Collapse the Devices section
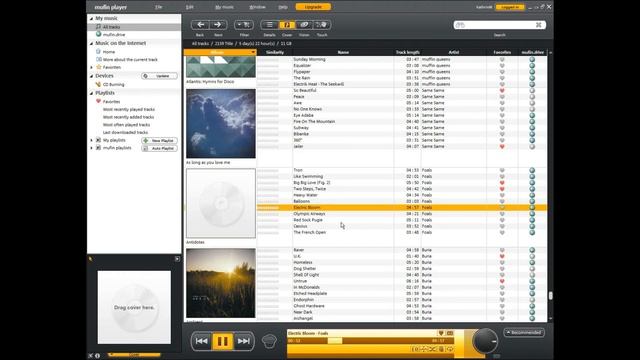Viewport: 640px width, 360px height. pyautogui.click(x=91, y=76)
